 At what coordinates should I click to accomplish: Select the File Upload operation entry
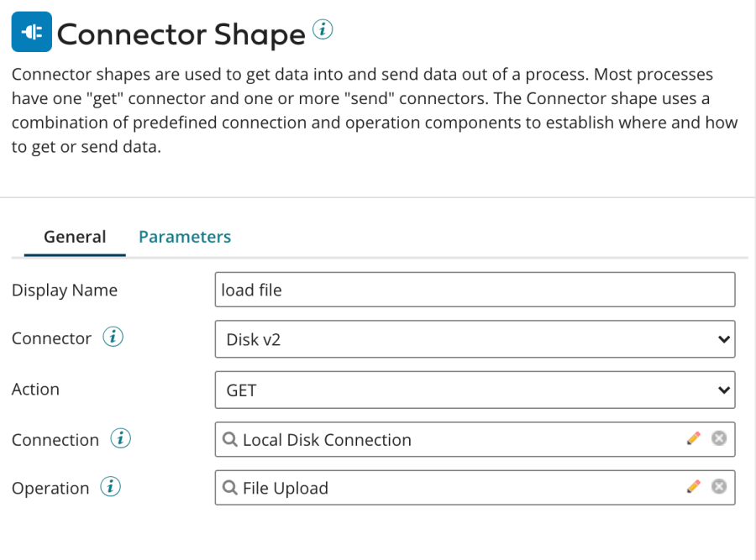pyautogui.click(x=286, y=489)
